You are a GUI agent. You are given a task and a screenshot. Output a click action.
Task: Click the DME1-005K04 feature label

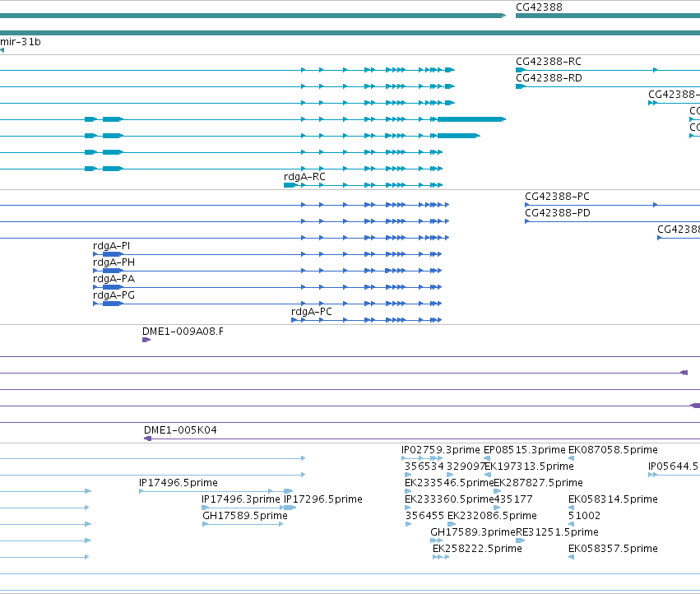tap(180, 430)
